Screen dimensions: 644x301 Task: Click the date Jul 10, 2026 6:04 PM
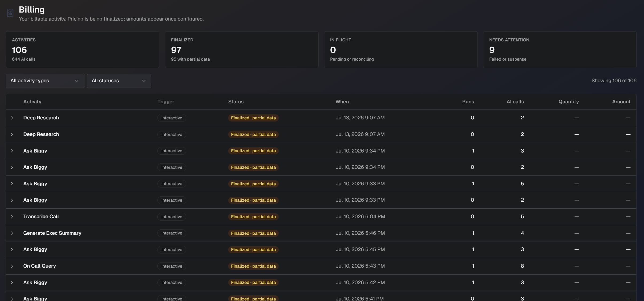(360, 217)
